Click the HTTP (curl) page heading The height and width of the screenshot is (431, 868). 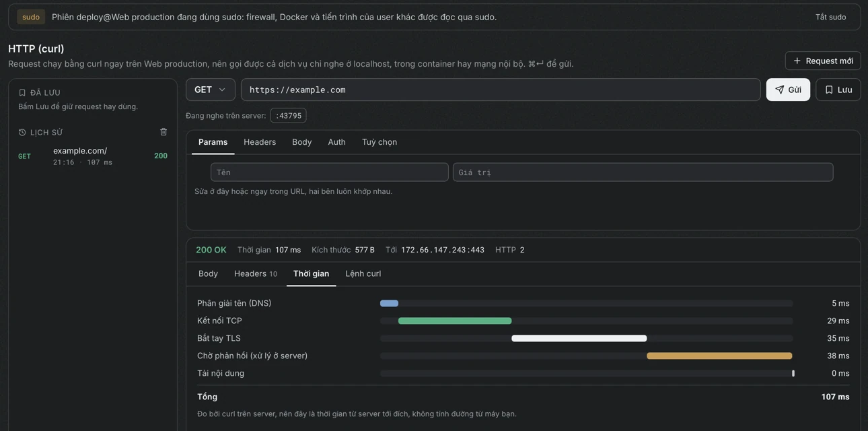click(x=36, y=48)
